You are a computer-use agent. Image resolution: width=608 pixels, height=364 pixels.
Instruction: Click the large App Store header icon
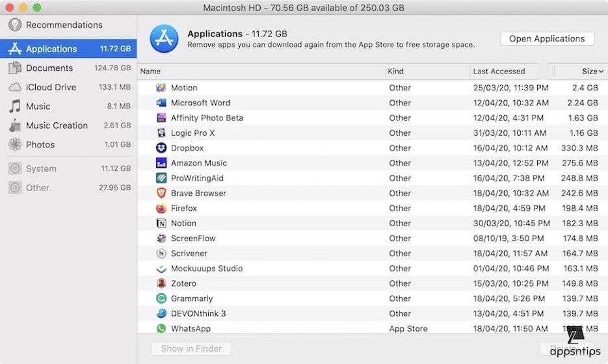164,38
